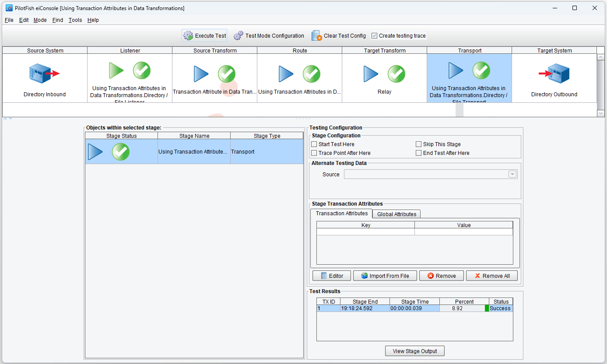The width and height of the screenshot is (607, 364).
Task: Click the Listener stage play arrow
Action: (x=116, y=70)
